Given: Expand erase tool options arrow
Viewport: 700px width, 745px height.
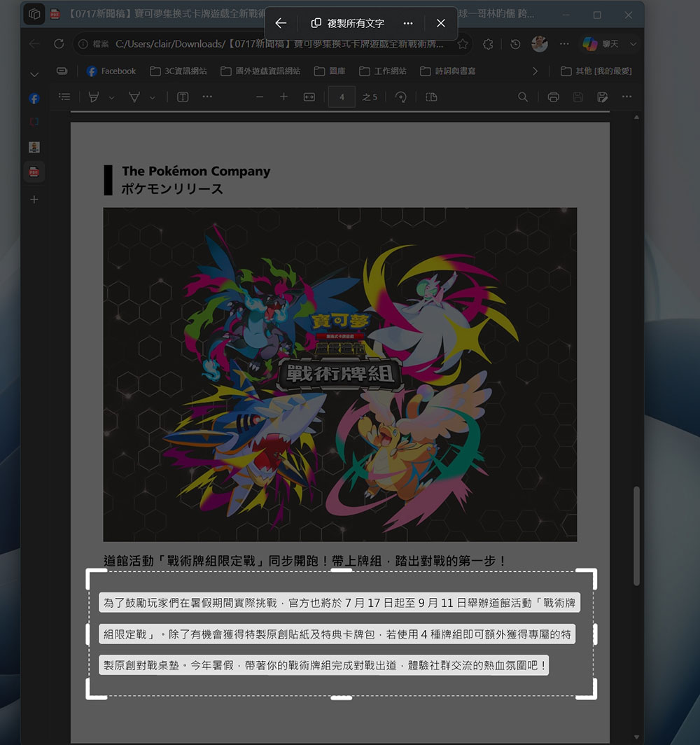Looking at the screenshot, I should tap(153, 97).
